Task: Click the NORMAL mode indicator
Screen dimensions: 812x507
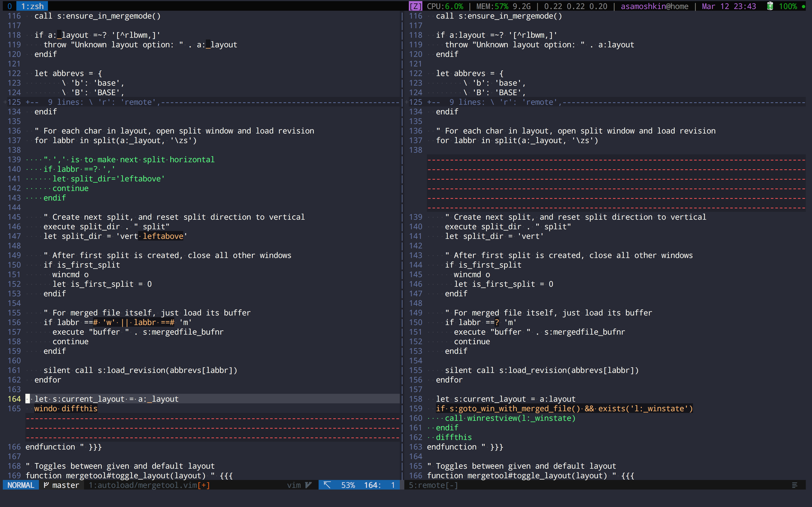Action: [x=21, y=485]
